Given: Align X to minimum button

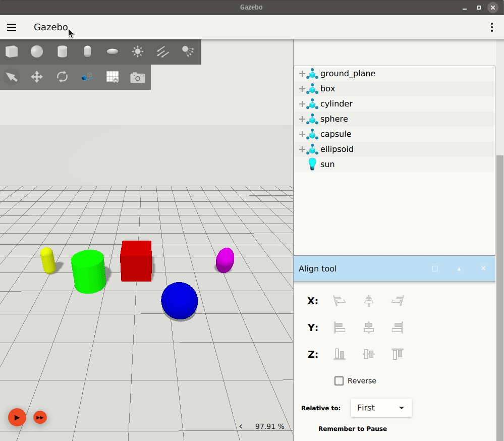Looking at the screenshot, I should 340,301.
